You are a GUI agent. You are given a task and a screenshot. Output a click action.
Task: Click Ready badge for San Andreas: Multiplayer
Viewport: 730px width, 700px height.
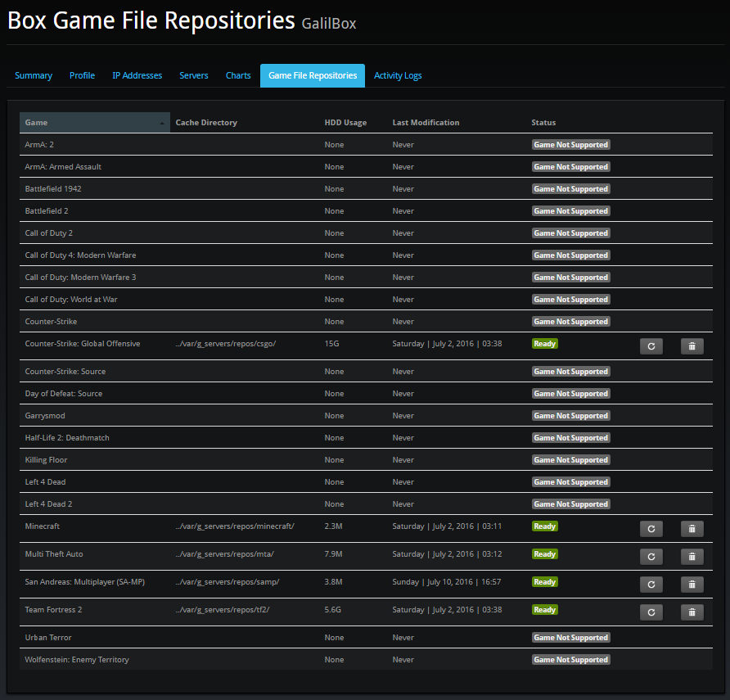(x=545, y=582)
